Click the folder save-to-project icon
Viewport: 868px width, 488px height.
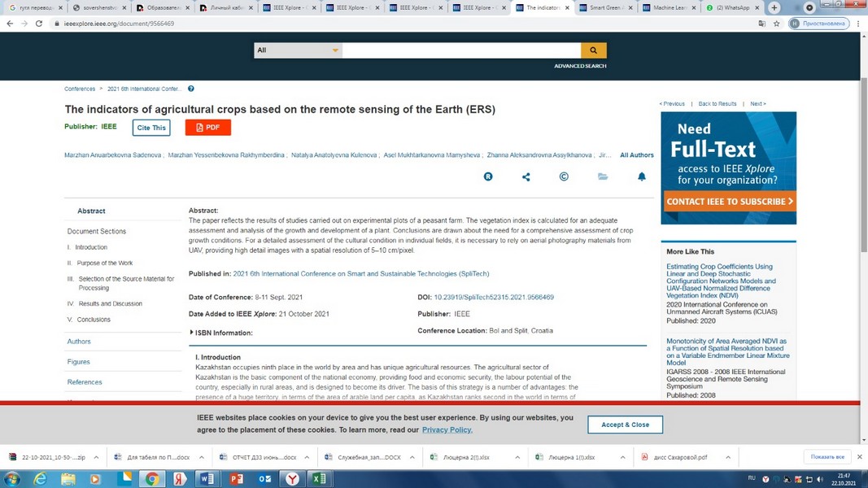tap(603, 176)
